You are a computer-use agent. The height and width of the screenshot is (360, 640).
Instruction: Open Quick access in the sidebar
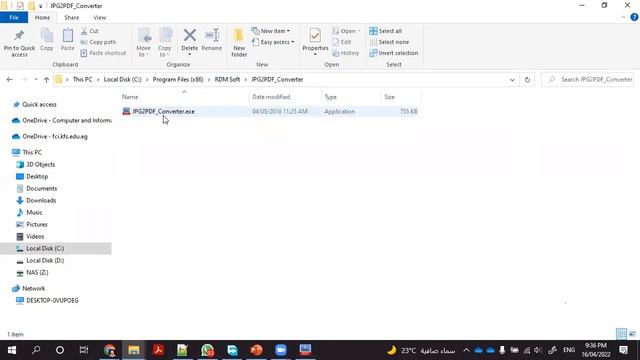[x=39, y=104]
